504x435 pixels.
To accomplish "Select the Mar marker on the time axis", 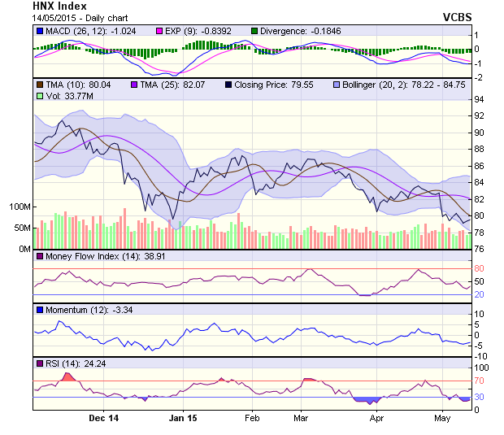I will tap(300, 419).
